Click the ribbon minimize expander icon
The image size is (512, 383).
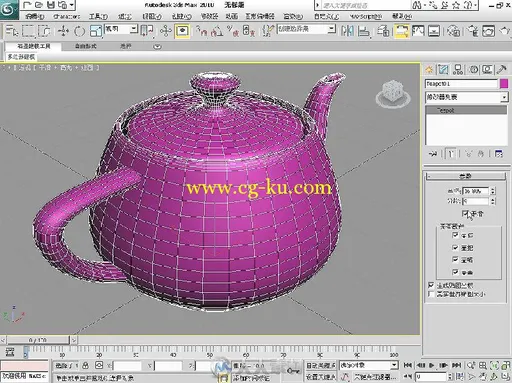pyautogui.click(x=157, y=47)
